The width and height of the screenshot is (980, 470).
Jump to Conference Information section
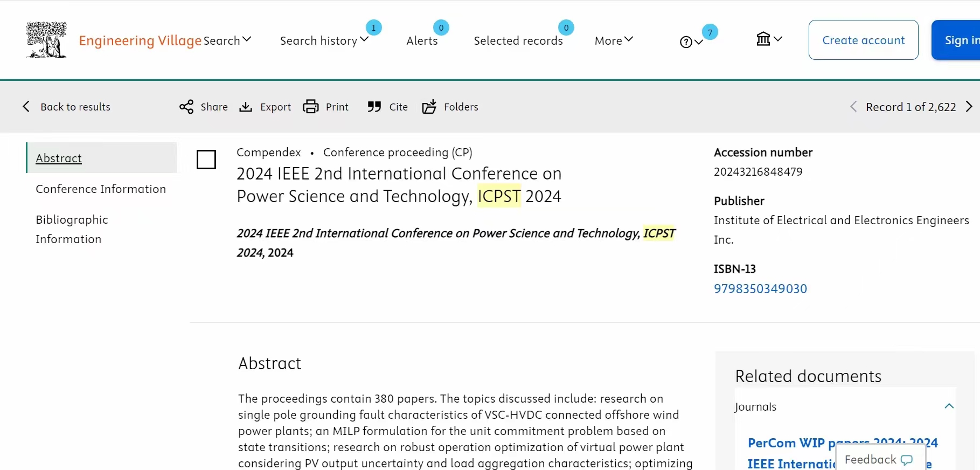[x=101, y=189]
